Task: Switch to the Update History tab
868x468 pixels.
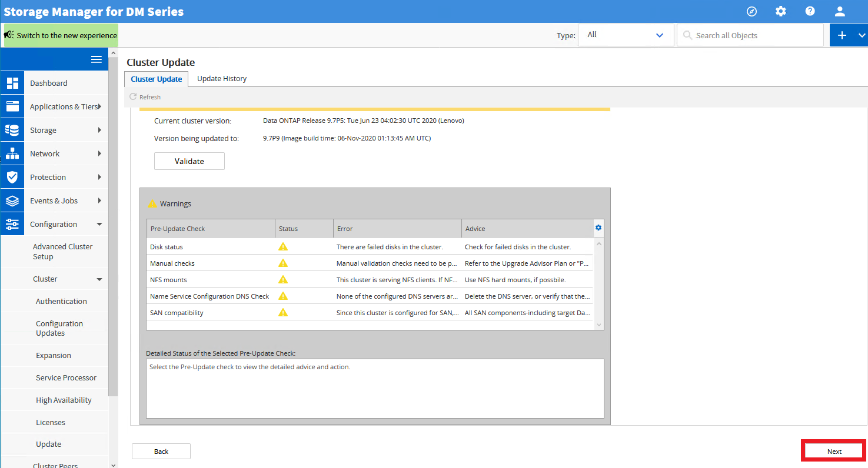Action: tap(222, 79)
